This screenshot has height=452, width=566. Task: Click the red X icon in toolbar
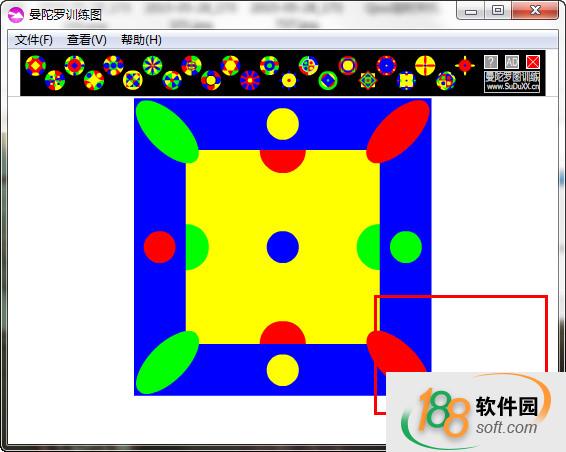pos(533,62)
